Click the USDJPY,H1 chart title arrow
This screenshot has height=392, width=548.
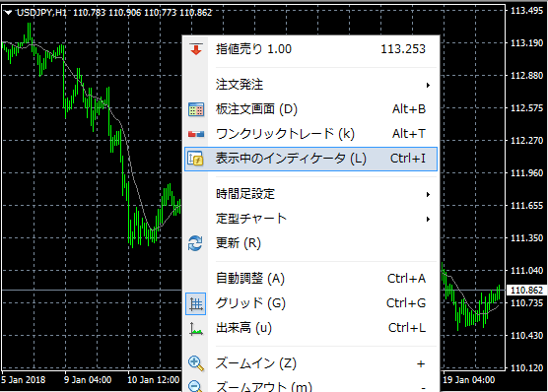pos(8,13)
